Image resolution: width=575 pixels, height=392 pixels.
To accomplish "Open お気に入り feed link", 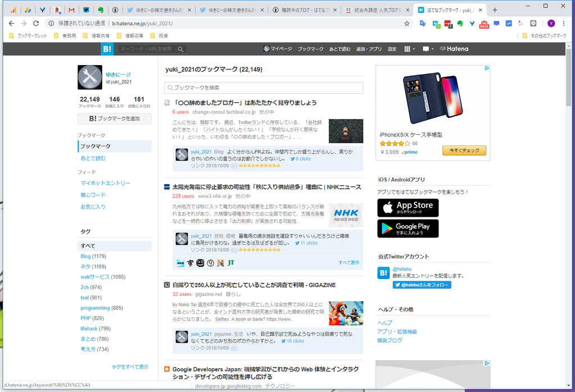I will pos(93,207).
